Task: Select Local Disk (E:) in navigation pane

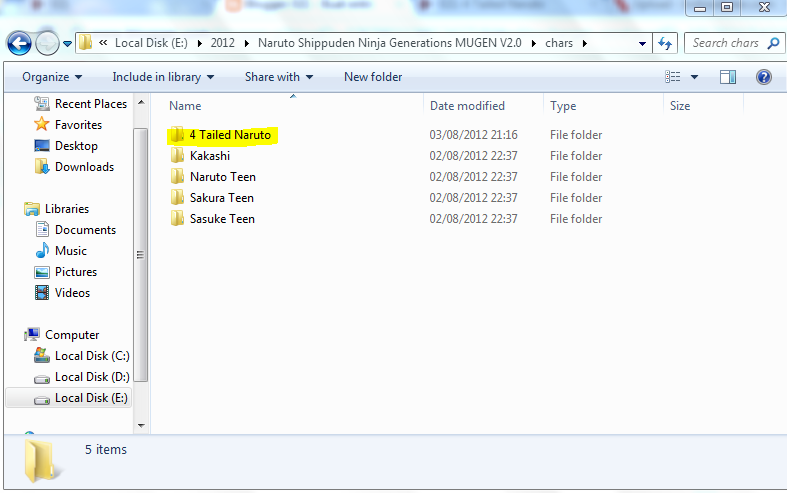Action: (68, 398)
